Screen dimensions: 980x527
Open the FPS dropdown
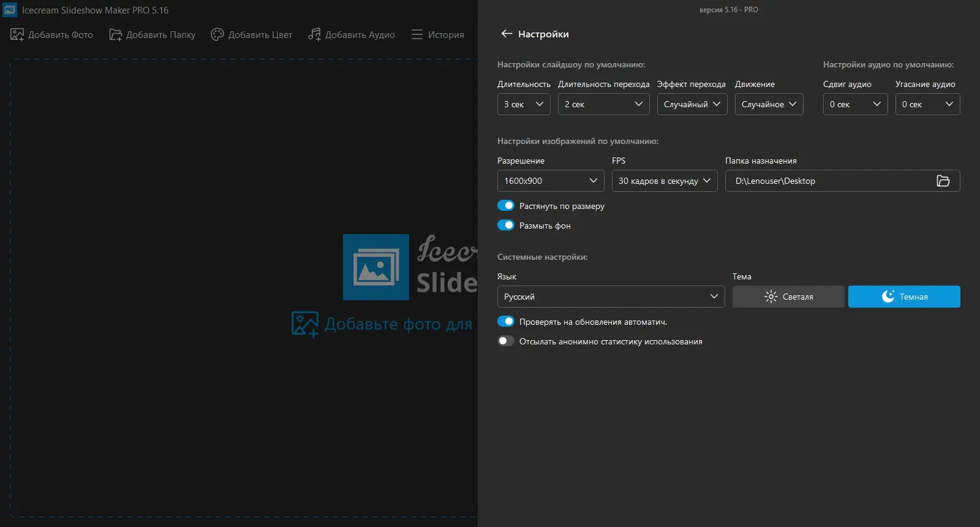point(665,181)
